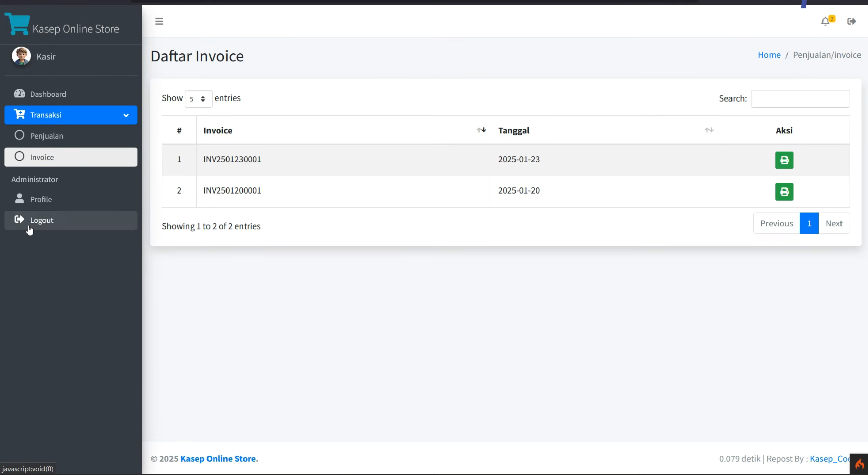Collapse the Transaksi menu chevron
This screenshot has height=475, width=868.
click(x=126, y=115)
